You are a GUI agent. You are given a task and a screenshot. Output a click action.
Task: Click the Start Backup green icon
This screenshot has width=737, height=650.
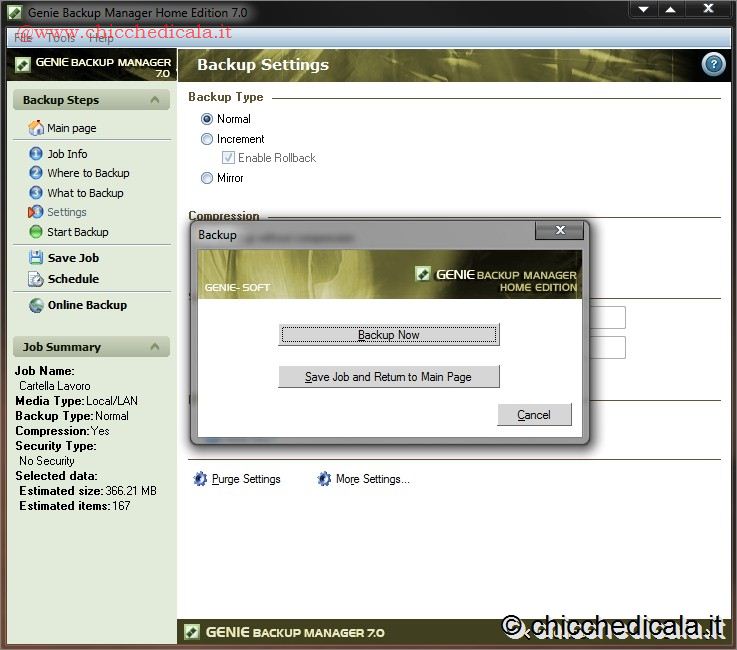(36, 232)
